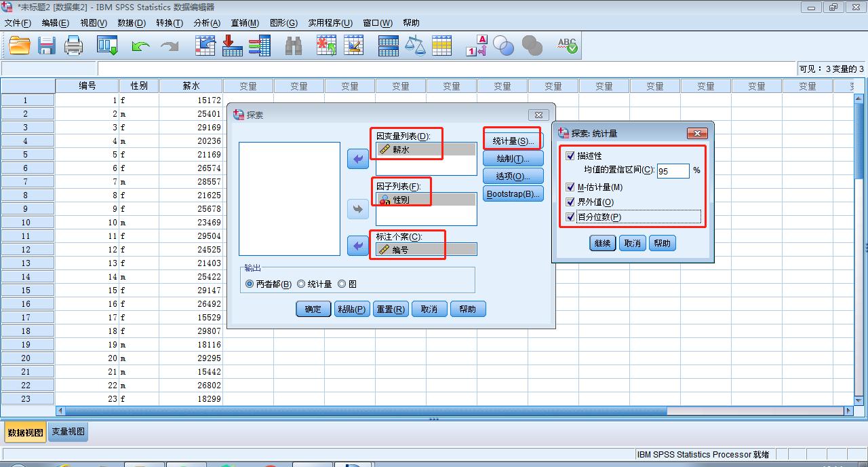This screenshot has width=868, height=467.
Task: Click the 重置(R) button
Action: pyautogui.click(x=391, y=309)
